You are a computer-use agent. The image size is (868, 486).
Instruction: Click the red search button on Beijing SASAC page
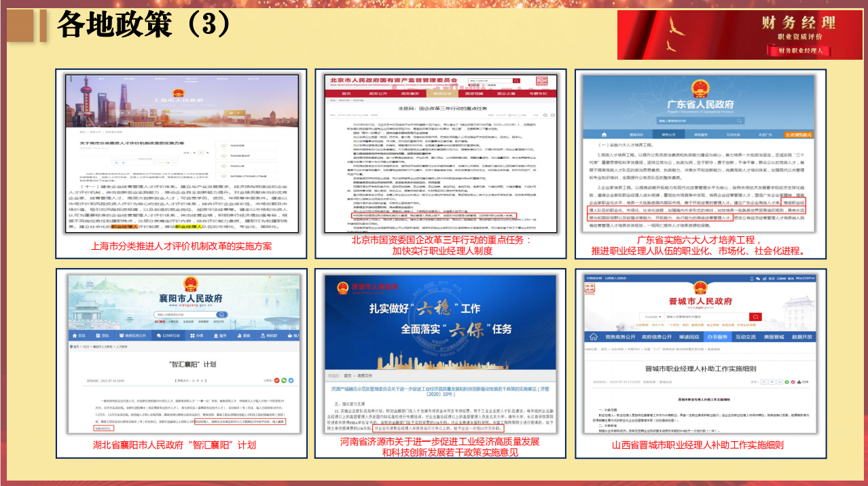pos(516,81)
